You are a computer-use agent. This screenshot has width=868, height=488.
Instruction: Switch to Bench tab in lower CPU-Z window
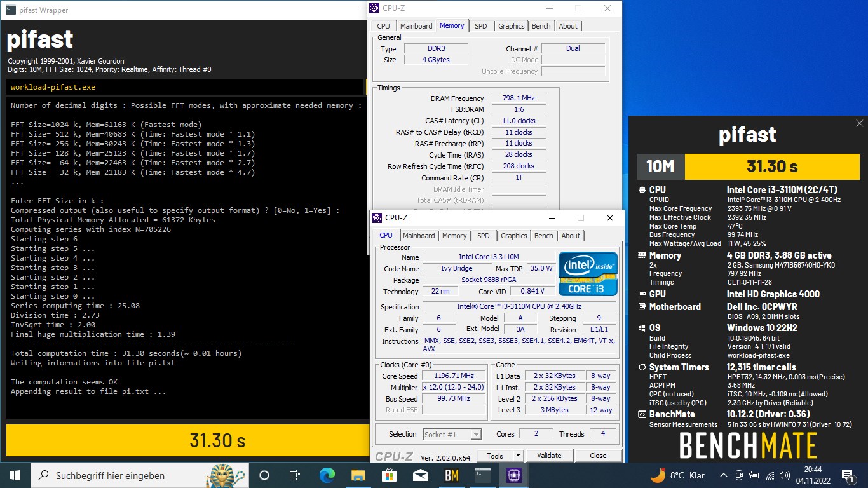[x=544, y=236]
